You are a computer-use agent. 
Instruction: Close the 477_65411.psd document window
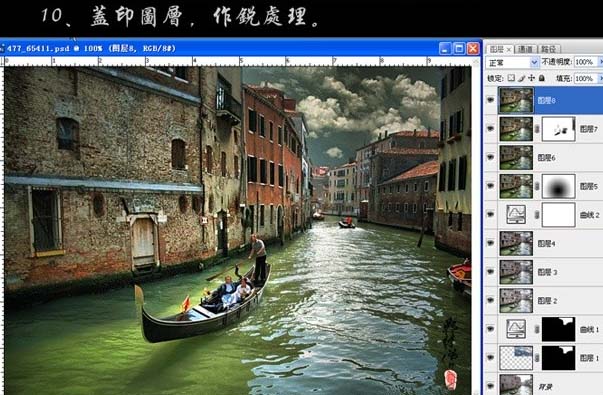point(473,48)
